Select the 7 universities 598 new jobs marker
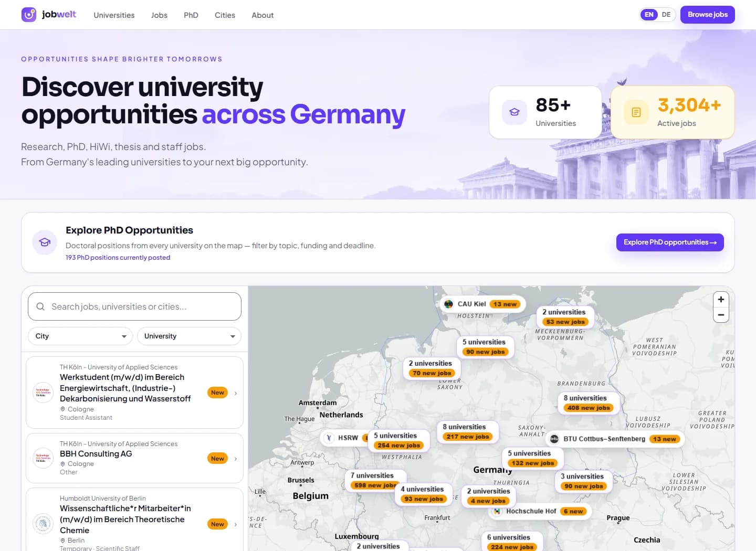The width and height of the screenshot is (756, 551). 376,481
